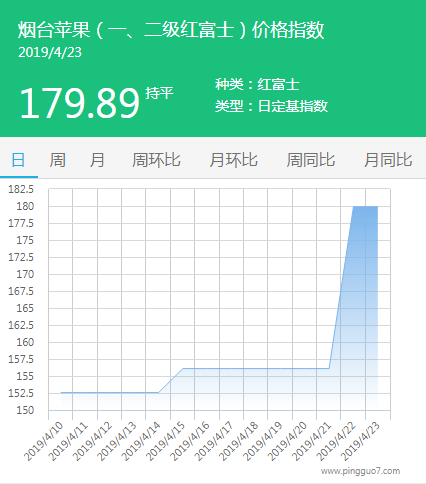Click the 2019/4/18 x-axis label
Screen dimensions: 426x484
239,441
